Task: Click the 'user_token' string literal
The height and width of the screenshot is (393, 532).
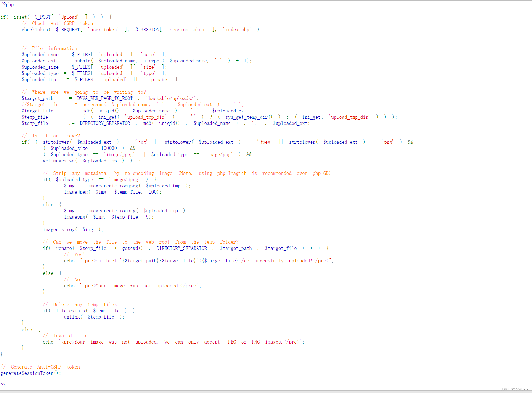Action: pyautogui.click(x=103, y=30)
